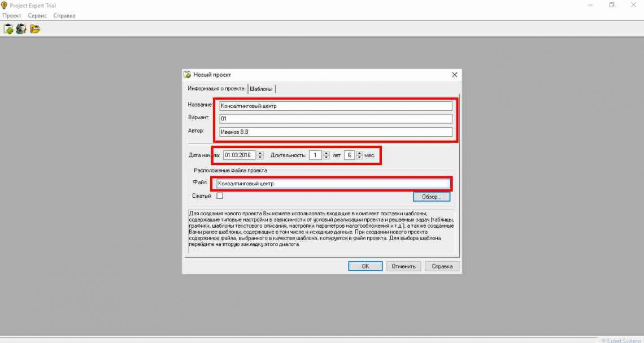Select the Информация о проекте tab

click(x=216, y=89)
